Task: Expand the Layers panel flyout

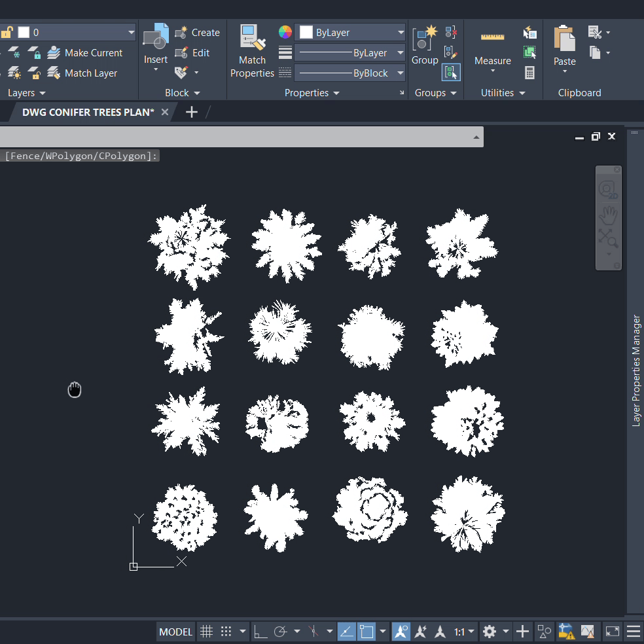Action: click(27, 93)
